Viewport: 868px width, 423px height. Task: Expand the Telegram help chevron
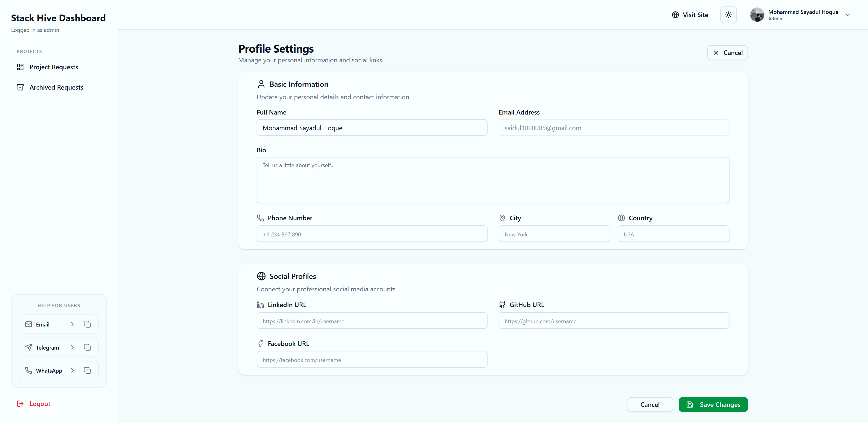tap(72, 347)
